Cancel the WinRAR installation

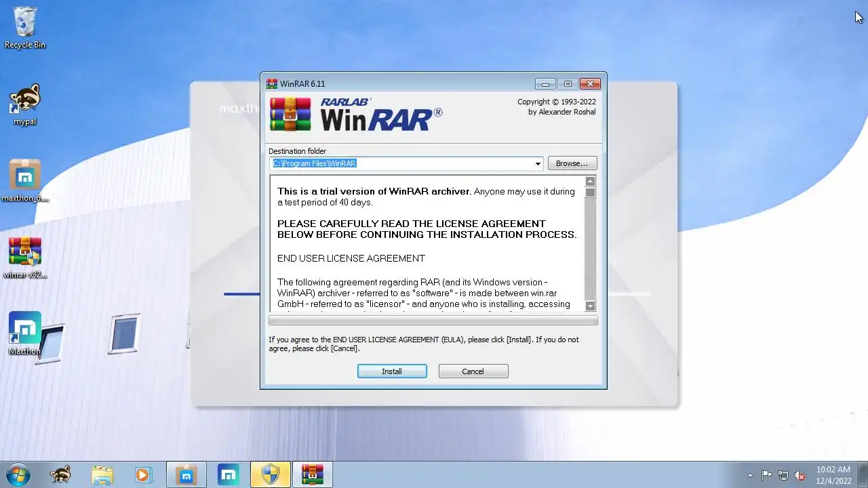pyautogui.click(x=473, y=371)
